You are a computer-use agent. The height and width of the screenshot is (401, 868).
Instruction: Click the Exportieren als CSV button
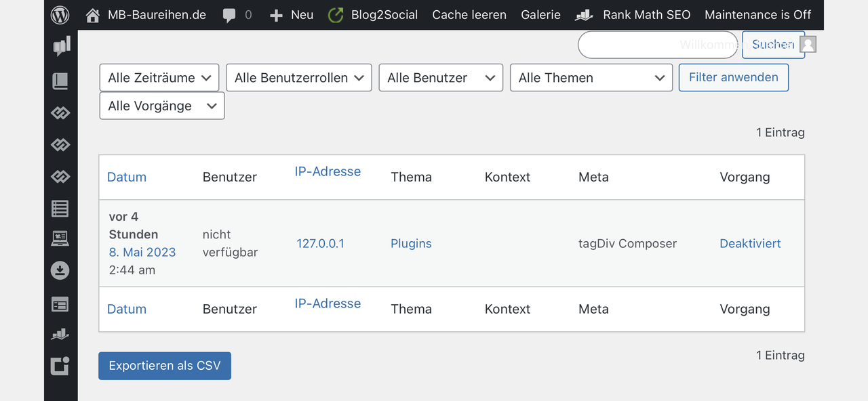click(165, 366)
